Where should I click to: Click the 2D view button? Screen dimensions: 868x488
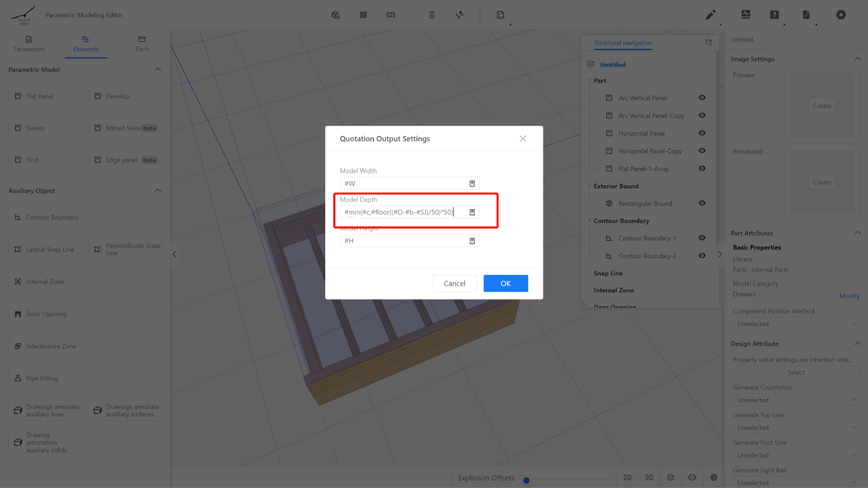627,478
